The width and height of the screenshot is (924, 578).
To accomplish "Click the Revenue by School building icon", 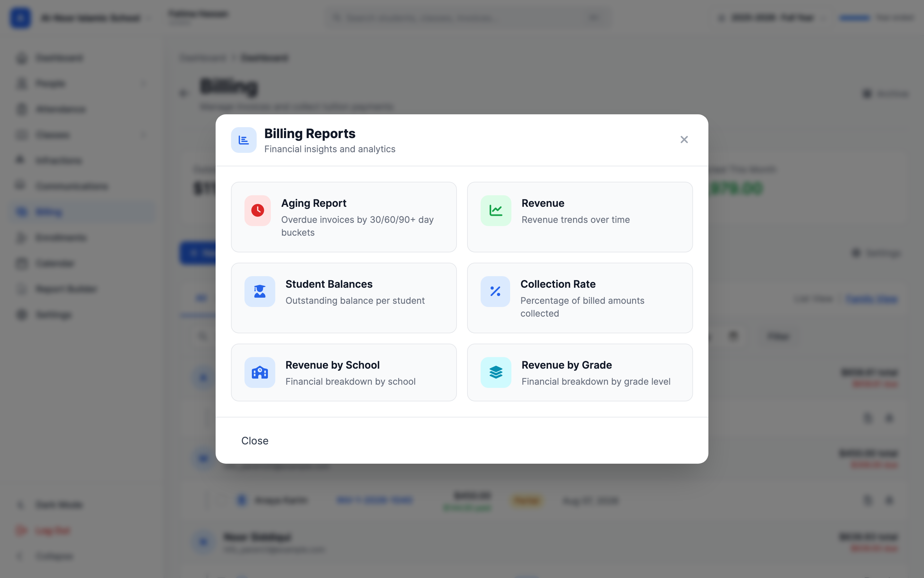I will [x=260, y=373].
